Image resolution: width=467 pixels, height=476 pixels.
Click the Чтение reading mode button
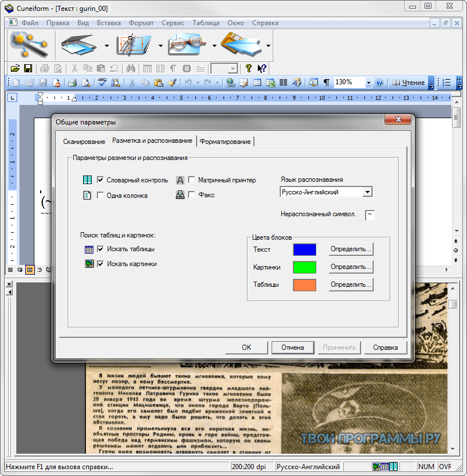tap(409, 83)
